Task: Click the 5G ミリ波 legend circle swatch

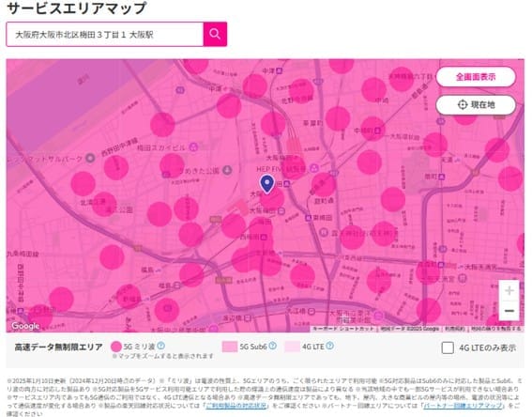Action: click(116, 347)
